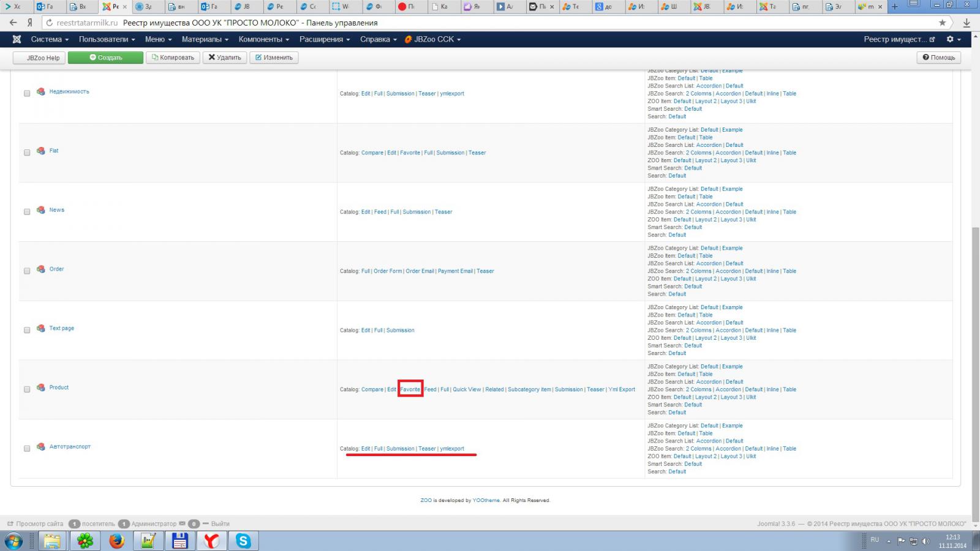Click the News type icon
Image resolution: width=980 pixels, height=551 pixels.
pyautogui.click(x=41, y=210)
